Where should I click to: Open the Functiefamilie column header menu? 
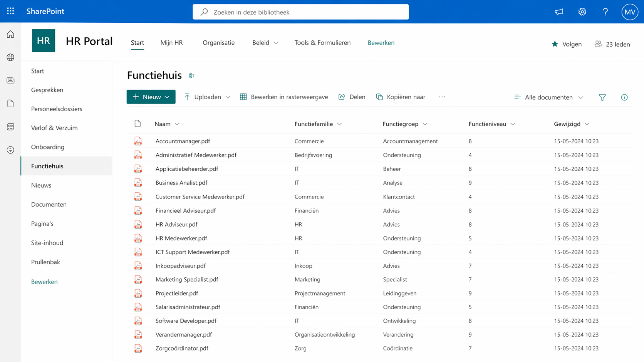[x=318, y=124]
